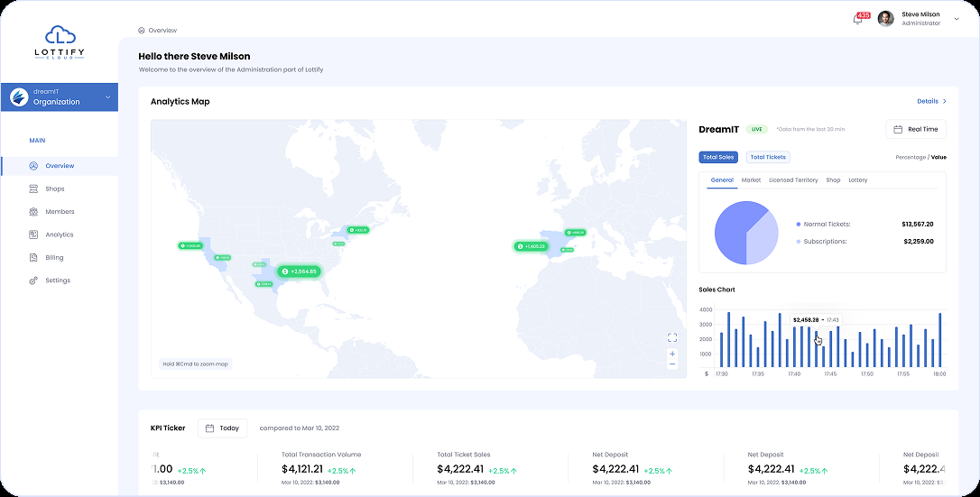Select the Total Sales toggle
The width and height of the screenshot is (980, 497).
click(x=718, y=157)
